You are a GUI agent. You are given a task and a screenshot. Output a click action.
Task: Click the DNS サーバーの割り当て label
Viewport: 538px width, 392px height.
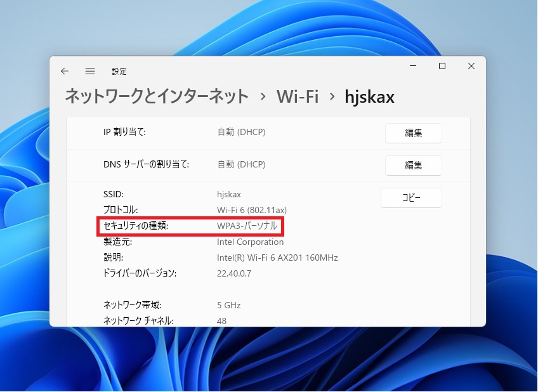point(146,164)
